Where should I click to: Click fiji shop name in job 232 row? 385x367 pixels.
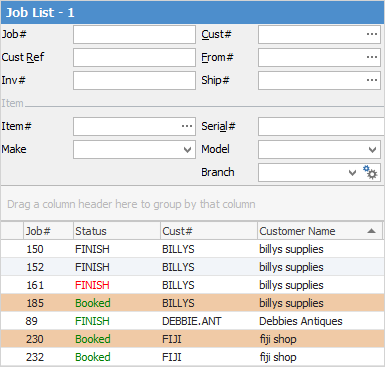[278, 357]
